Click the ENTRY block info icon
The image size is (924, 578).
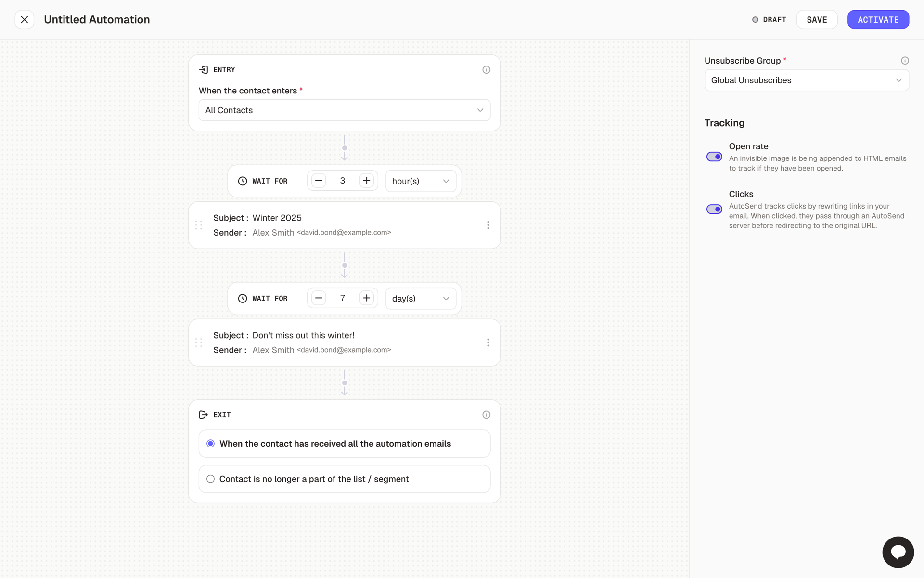[486, 70]
